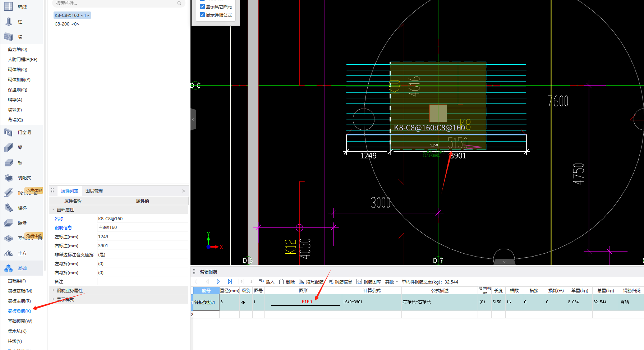Switch to 图层管理 tab
The height and width of the screenshot is (350, 644).
coord(94,191)
